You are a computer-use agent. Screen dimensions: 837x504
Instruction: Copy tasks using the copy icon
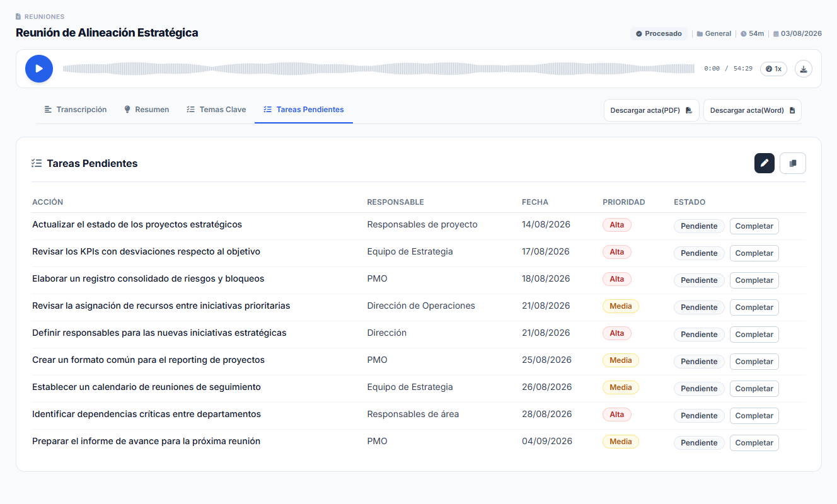[793, 163]
